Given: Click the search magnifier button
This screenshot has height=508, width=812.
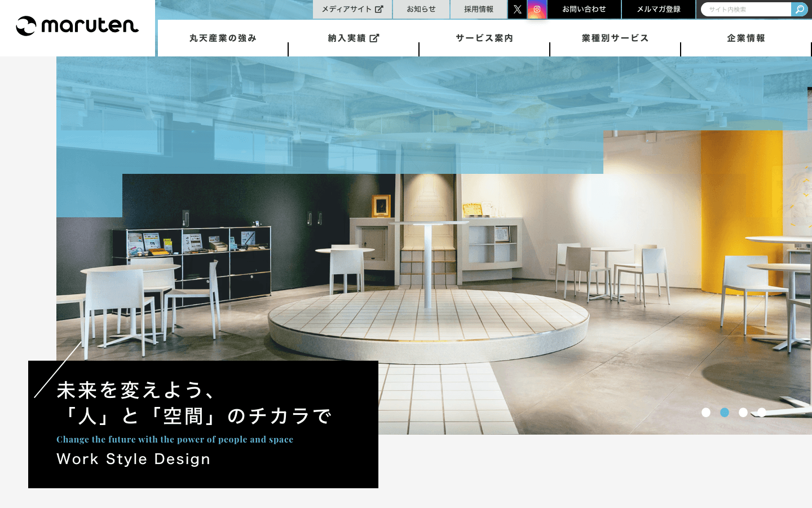Looking at the screenshot, I should tap(800, 10).
